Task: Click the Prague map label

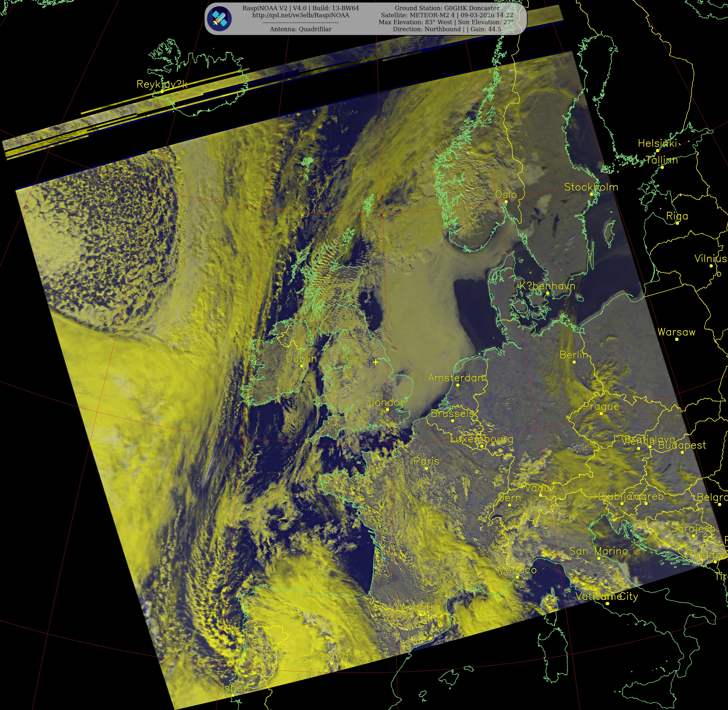Action: (x=601, y=406)
